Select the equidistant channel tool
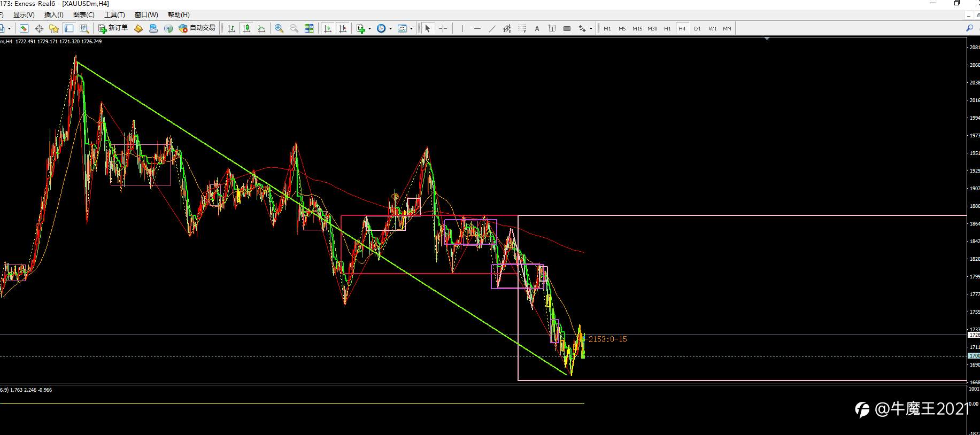980x435 pixels. pos(507,28)
